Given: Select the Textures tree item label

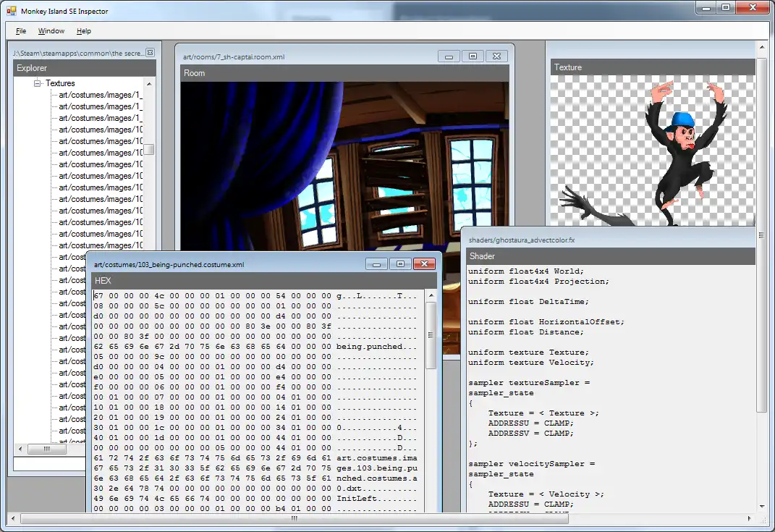Looking at the screenshot, I should point(60,83).
